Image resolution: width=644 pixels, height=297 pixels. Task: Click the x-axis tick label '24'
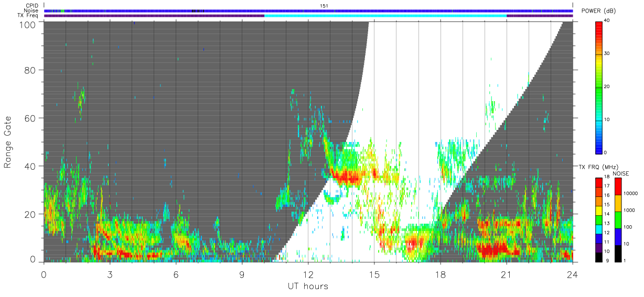click(x=573, y=274)
